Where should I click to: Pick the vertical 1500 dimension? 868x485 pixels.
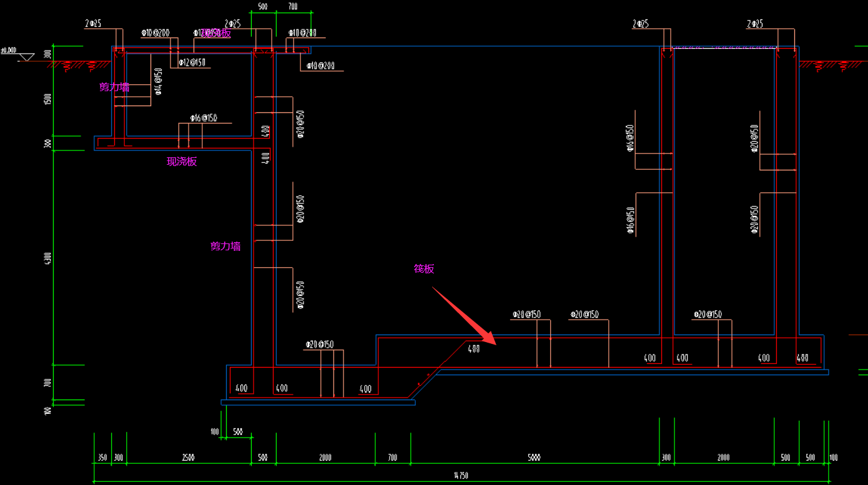(x=48, y=100)
